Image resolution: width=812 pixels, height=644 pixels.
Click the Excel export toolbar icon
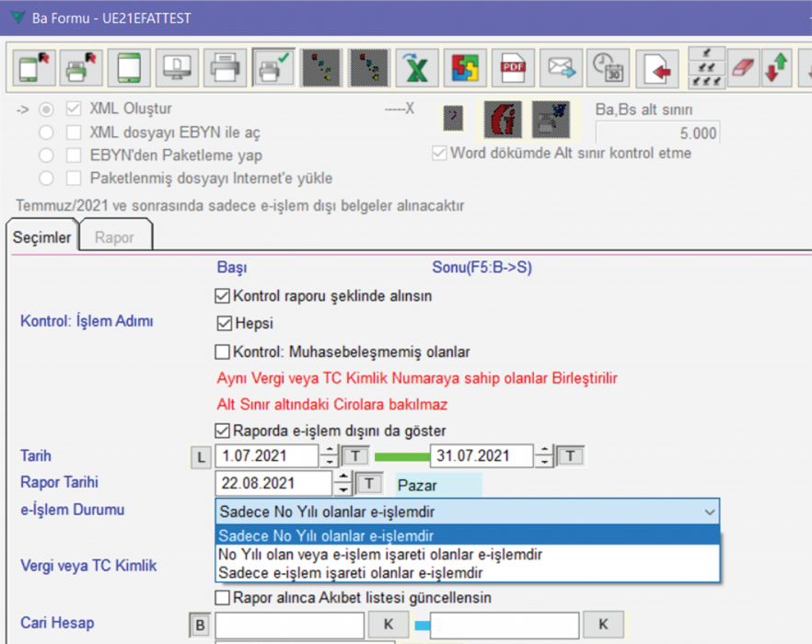click(416, 68)
